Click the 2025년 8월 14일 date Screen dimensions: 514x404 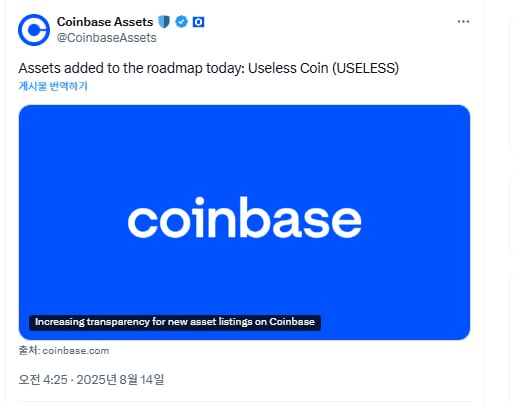[x=120, y=380]
